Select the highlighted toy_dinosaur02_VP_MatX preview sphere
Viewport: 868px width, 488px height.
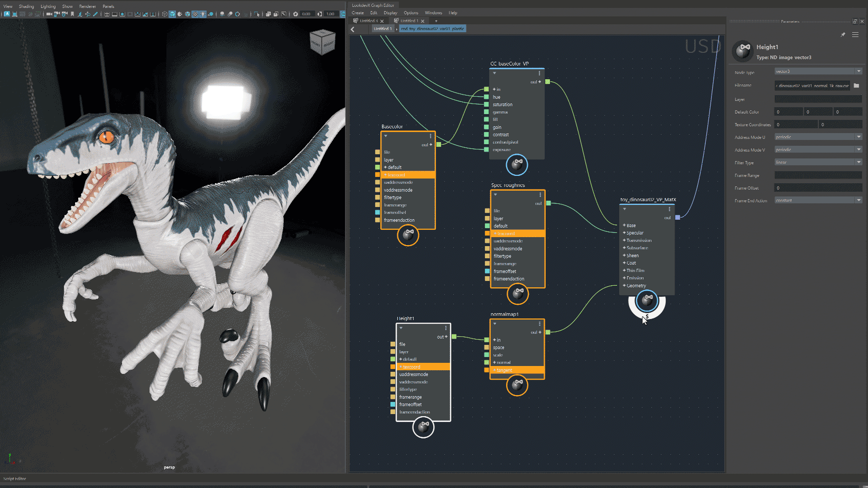(647, 301)
